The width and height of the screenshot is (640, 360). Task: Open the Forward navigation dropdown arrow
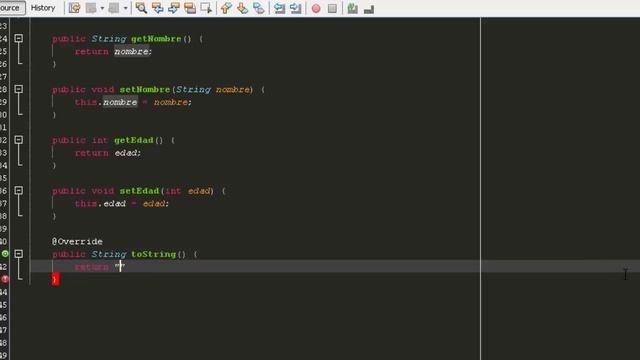click(125, 8)
